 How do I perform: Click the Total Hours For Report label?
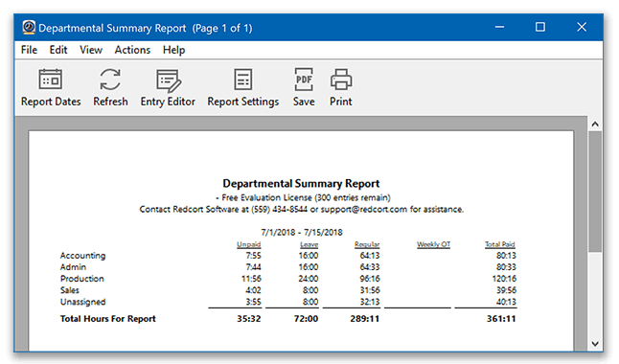click(x=107, y=319)
